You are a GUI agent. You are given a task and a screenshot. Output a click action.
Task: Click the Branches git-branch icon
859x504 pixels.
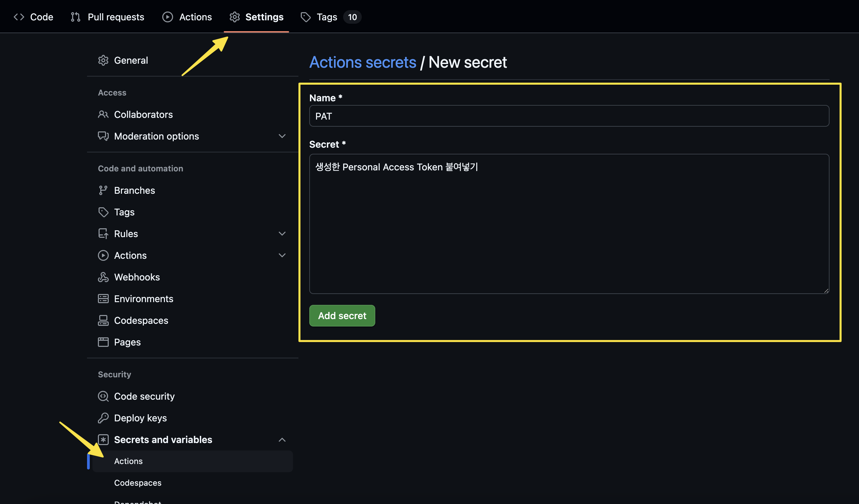[x=103, y=190]
